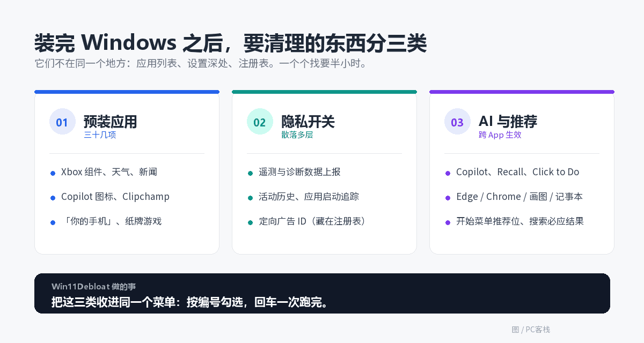This screenshot has width=644, height=343.
Task: Click the main title 装完 Windows 之后
Action: (231, 43)
